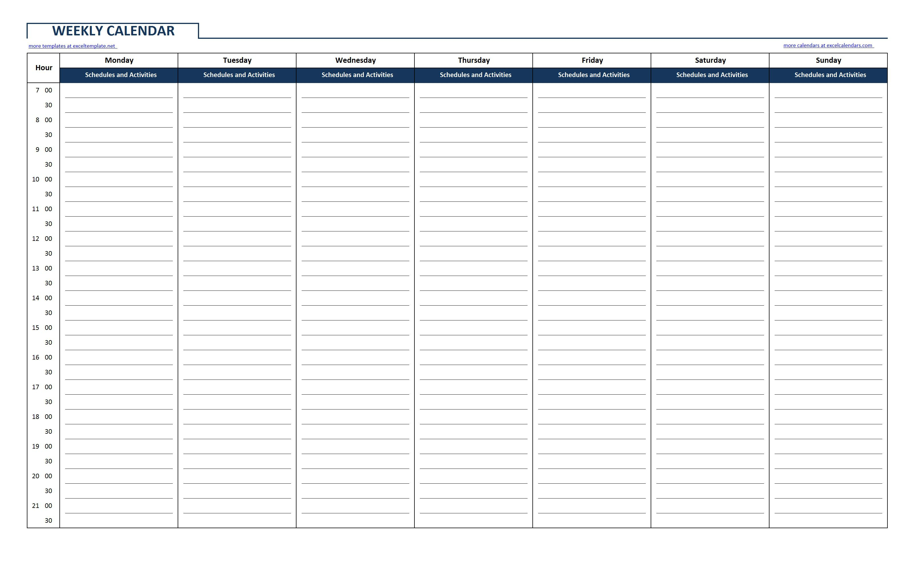Select the Tuesday 7:00 time slot

239,92
